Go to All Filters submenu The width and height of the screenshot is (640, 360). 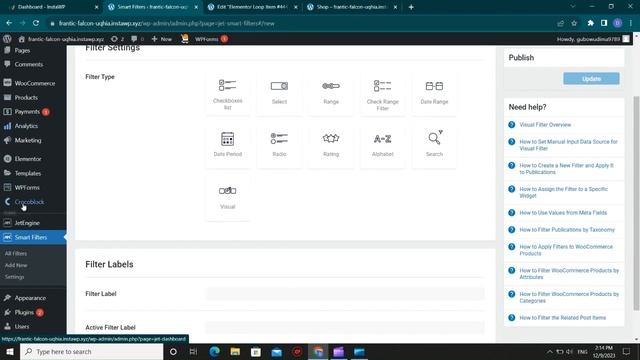(x=16, y=253)
